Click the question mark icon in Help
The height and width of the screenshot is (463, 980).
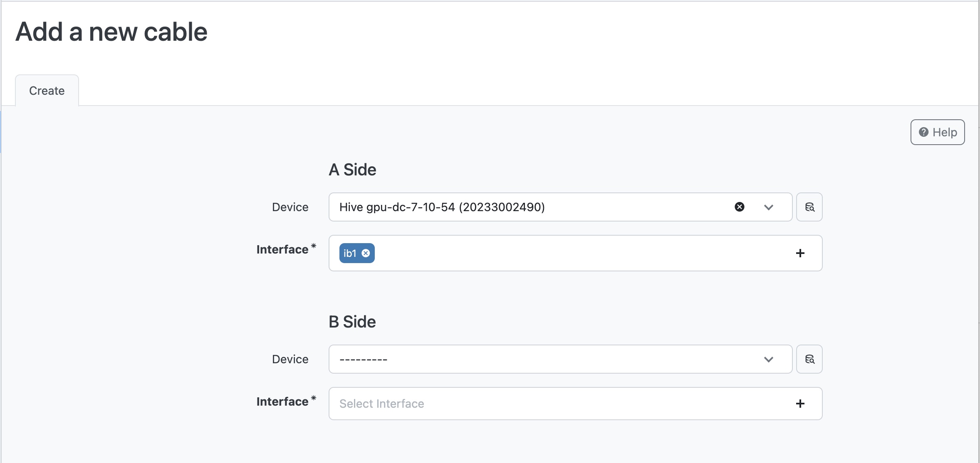923,132
